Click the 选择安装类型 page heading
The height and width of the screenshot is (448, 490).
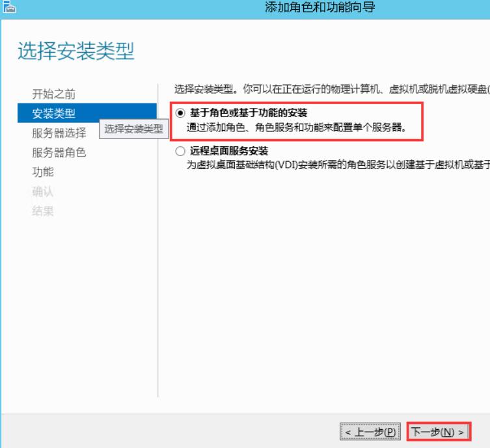tap(76, 51)
